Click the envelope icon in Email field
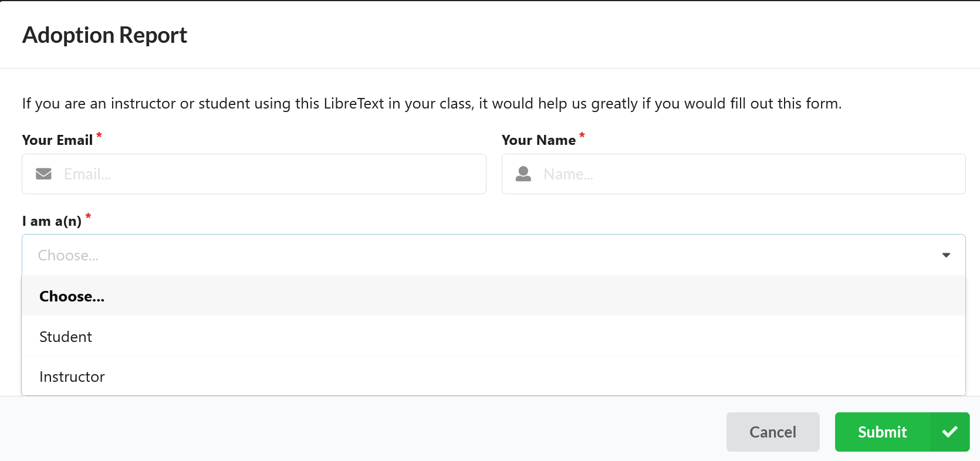Screen dimensions: 980x461 click(43, 174)
